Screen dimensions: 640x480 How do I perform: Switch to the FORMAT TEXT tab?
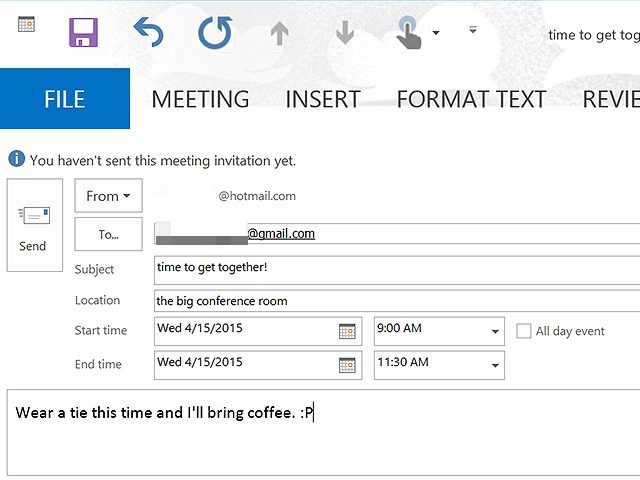pos(471,99)
